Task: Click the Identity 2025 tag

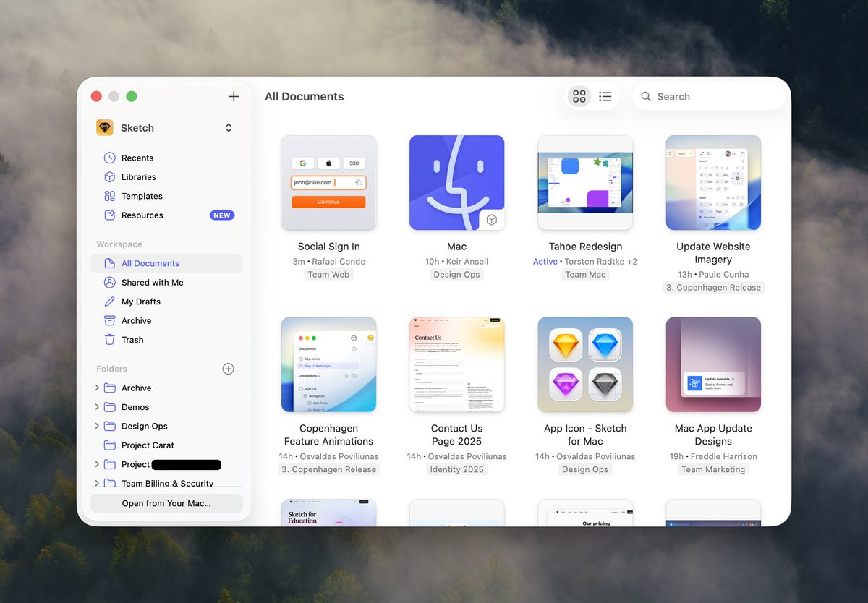Action: (x=456, y=469)
